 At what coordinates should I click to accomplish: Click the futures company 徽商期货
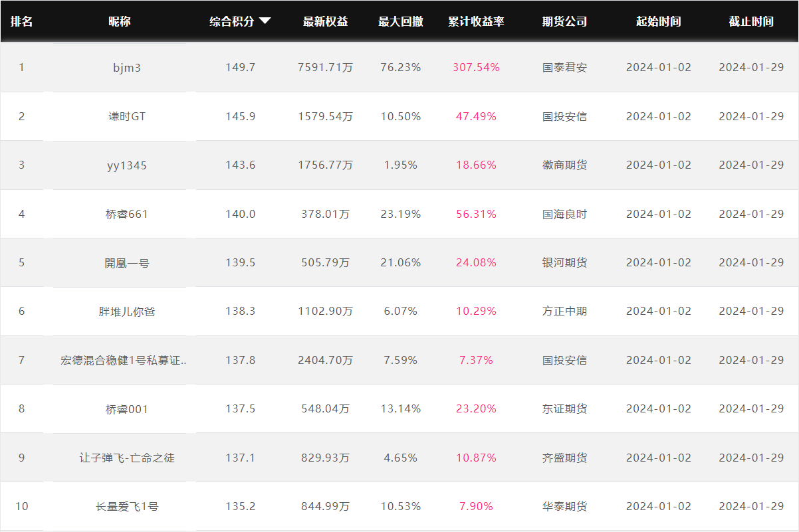[564, 165]
